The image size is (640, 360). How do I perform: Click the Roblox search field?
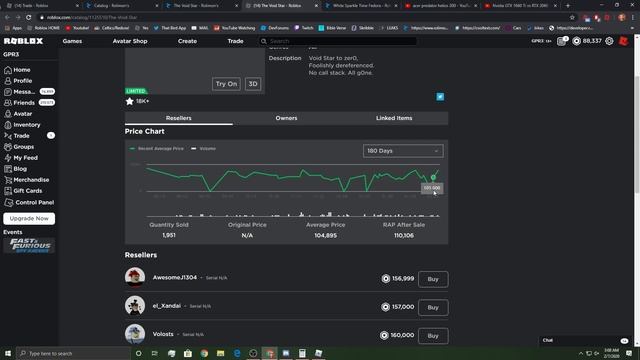coord(338,41)
